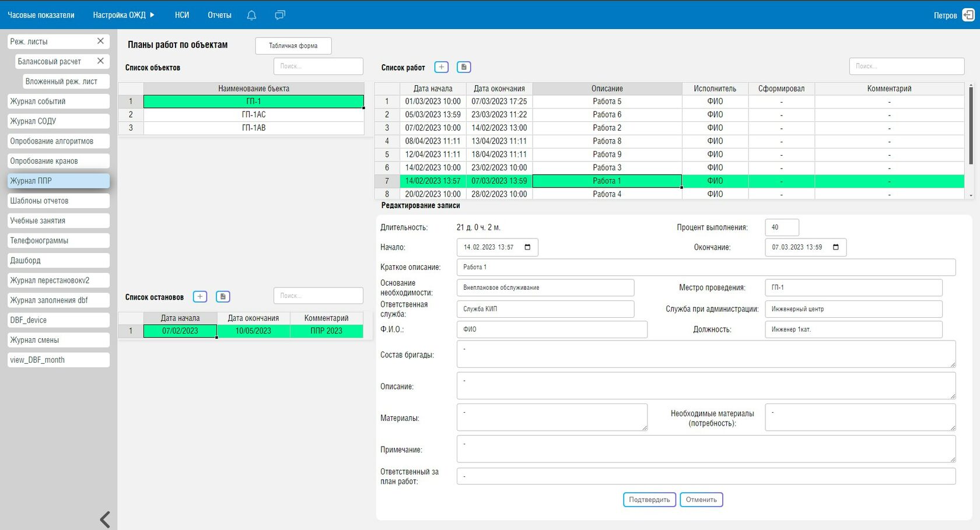Click the Подтвердить button

(x=650, y=500)
